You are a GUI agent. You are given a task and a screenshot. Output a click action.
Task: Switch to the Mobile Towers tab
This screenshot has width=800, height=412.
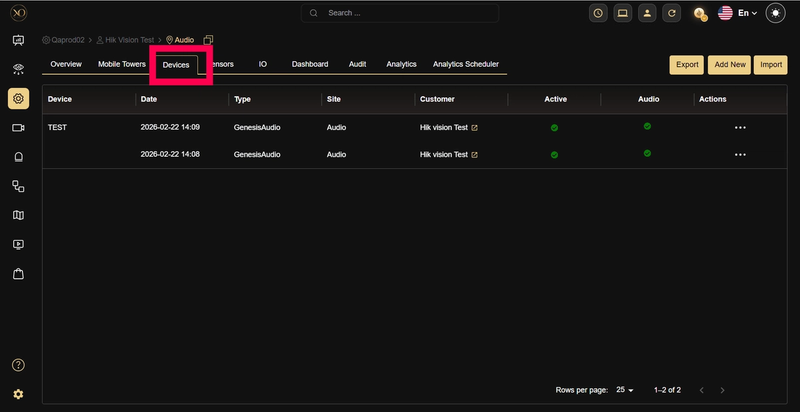(122, 64)
